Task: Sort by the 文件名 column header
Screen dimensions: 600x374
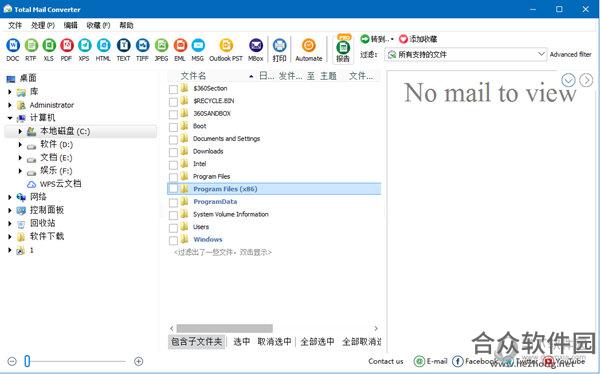Action: tap(193, 76)
